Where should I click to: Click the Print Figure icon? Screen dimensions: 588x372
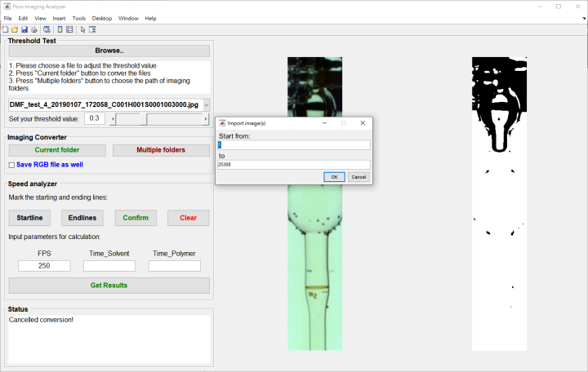(33, 29)
